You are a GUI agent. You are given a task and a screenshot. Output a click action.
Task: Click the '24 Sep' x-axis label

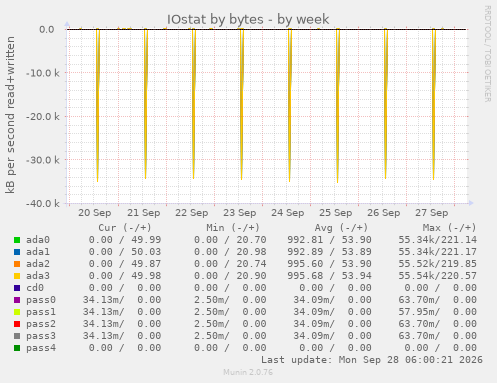288,213
